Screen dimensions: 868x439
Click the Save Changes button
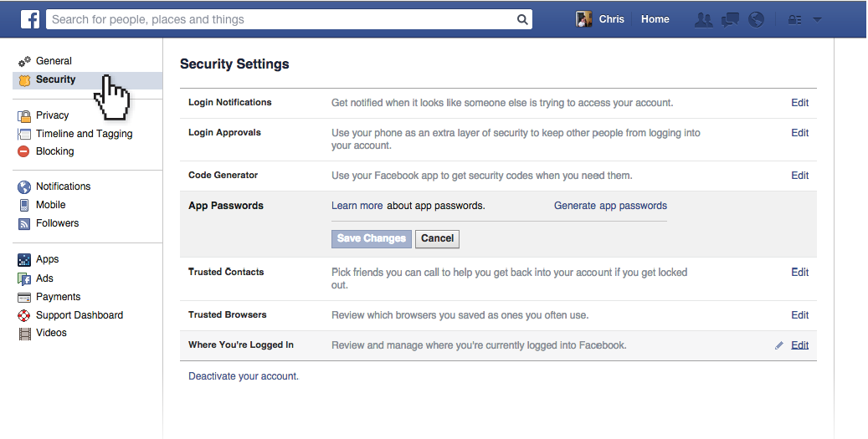pos(372,238)
